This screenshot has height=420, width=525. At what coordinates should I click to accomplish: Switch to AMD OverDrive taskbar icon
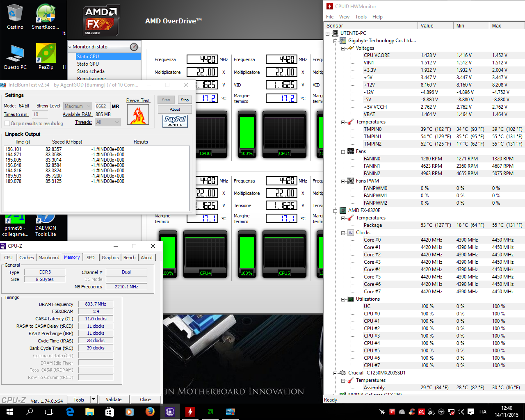[x=210, y=412]
